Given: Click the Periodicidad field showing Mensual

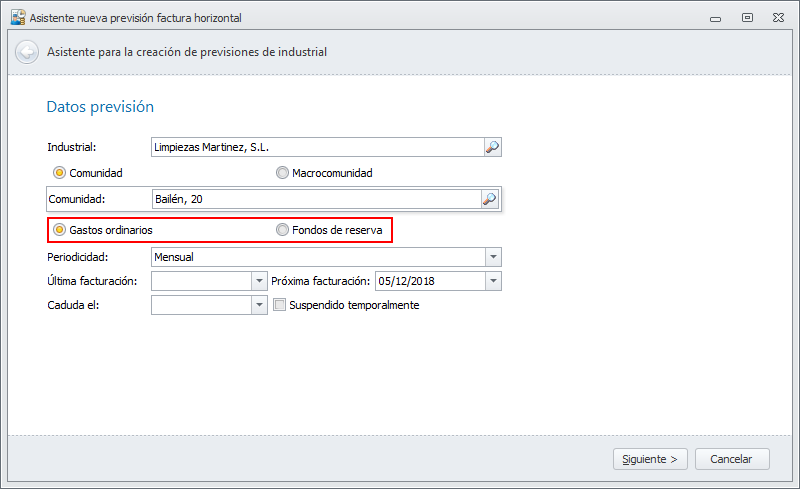Looking at the screenshot, I should tap(318, 257).
